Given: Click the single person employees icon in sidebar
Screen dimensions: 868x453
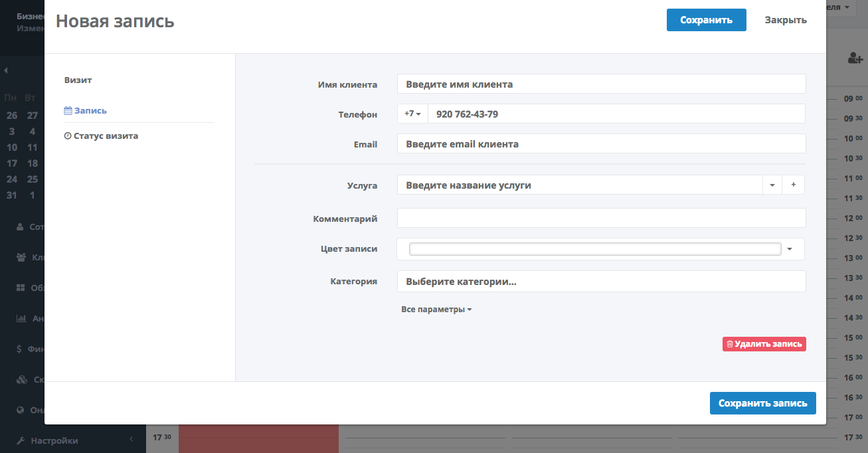Looking at the screenshot, I should pos(20,226).
